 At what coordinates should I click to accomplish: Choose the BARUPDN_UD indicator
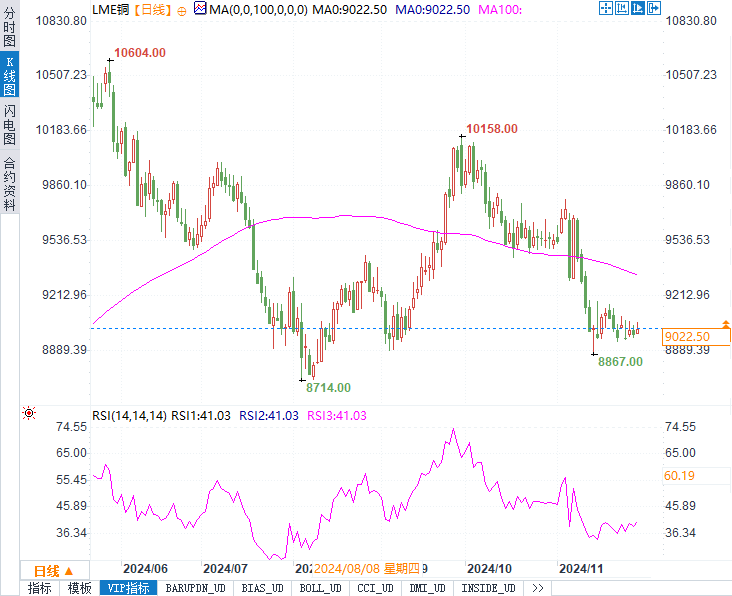[x=196, y=588]
